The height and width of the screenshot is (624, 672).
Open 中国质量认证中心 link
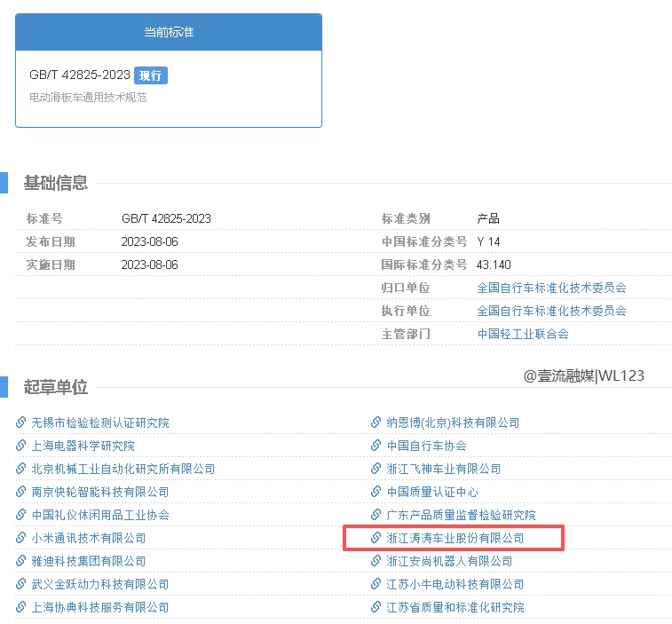pyautogui.click(x=432, y=492)
